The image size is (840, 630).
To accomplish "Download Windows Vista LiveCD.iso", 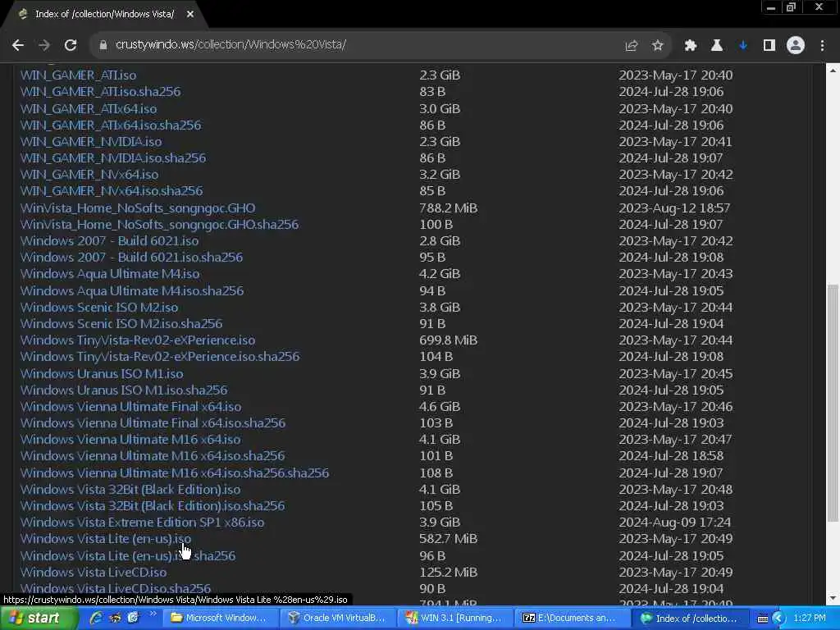I will pyautogui.click(x=94, y=573).
